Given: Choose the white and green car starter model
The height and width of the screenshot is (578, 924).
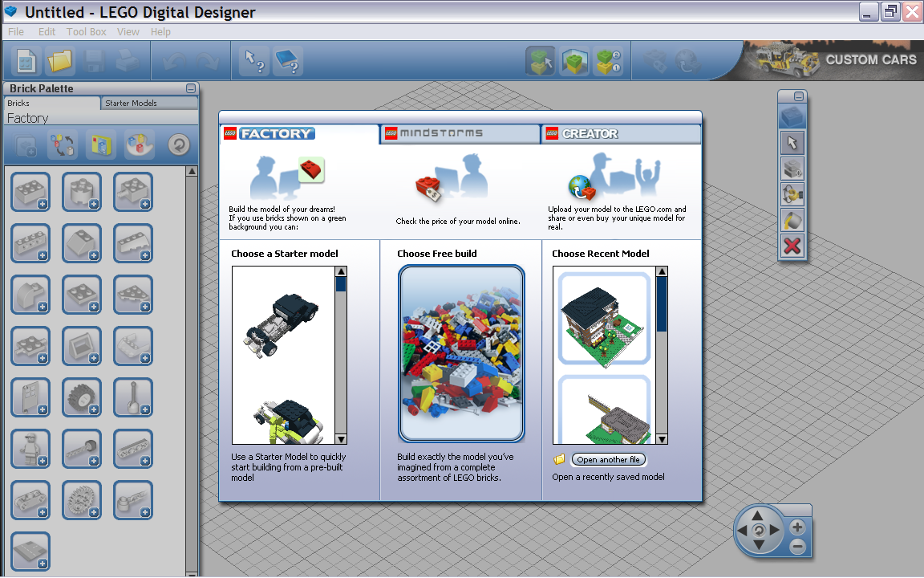Looking at the screenshot, I should point(289,421).
